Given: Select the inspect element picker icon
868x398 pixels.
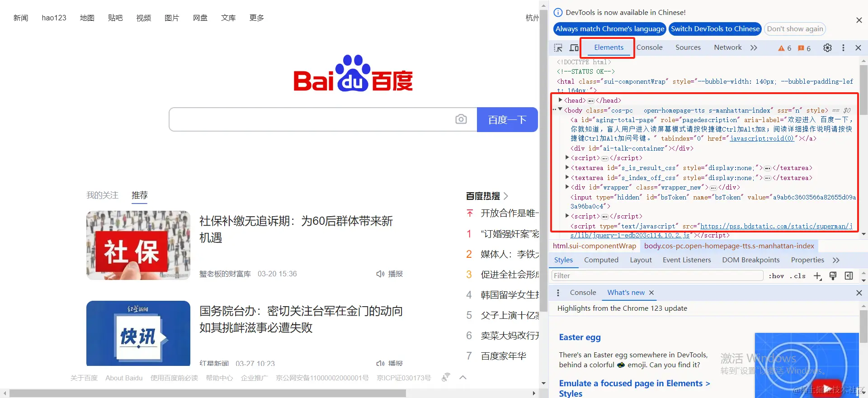Looking at the screenshot, I should coord(558,47).
